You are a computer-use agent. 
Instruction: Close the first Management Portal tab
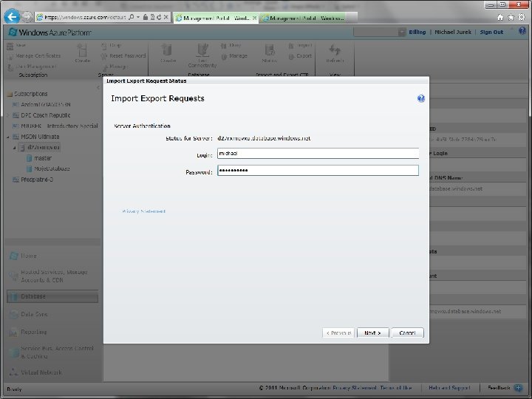coord(254,18)
